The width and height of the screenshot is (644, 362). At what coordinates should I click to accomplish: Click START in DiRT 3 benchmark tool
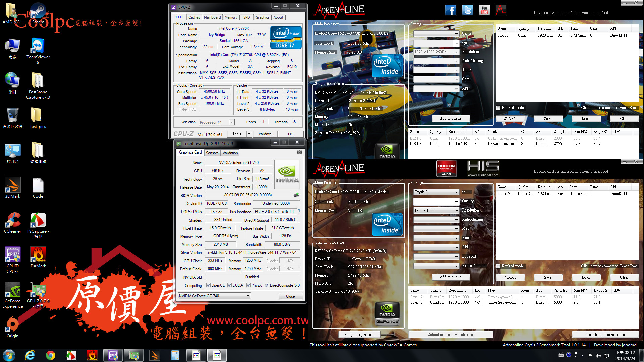510,119
